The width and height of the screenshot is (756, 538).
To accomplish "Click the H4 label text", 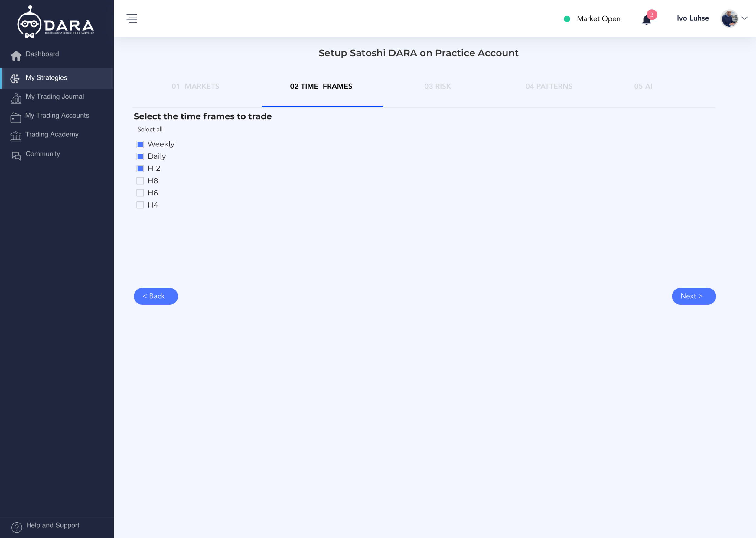I will click(153, 205).
